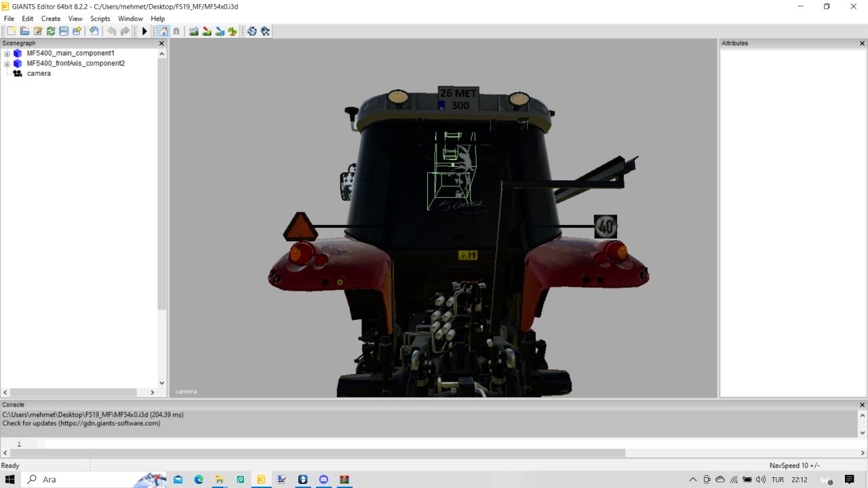Switch to the GIANTS Editor taskbar icon

point(261,480)
